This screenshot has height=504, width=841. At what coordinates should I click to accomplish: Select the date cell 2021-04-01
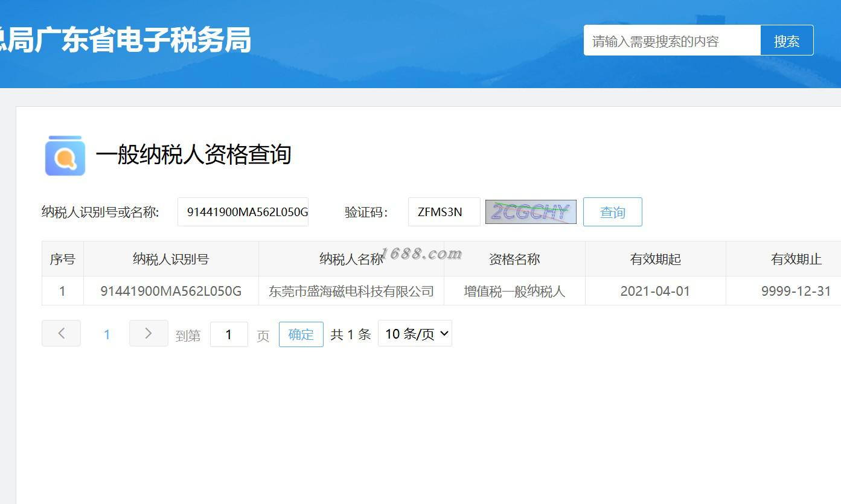point(656,291)
